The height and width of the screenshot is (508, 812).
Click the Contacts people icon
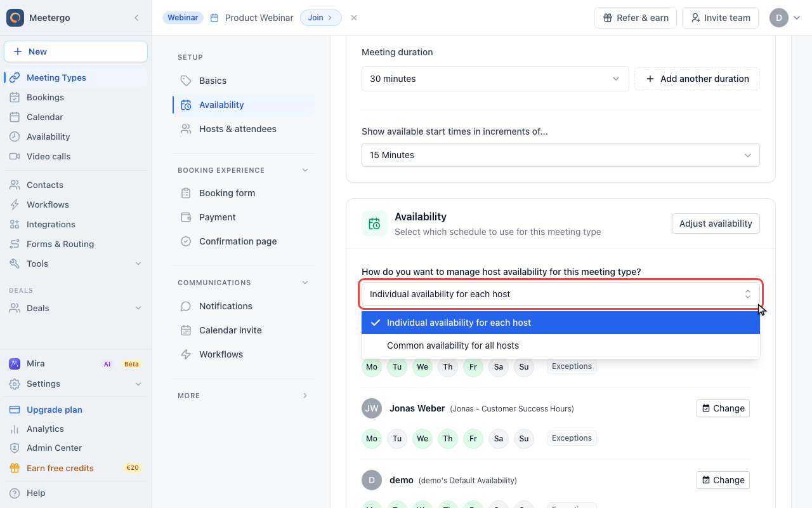[x=15, y=185]
